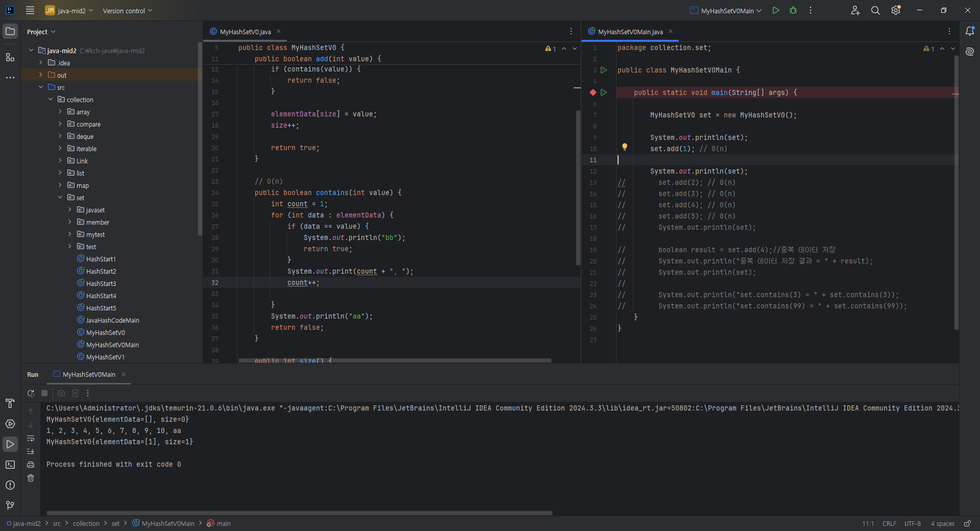The width and height of the screenshot is (980, 531).
Task: Open the AI Assistant spiral icon
Action: [970, 52]
